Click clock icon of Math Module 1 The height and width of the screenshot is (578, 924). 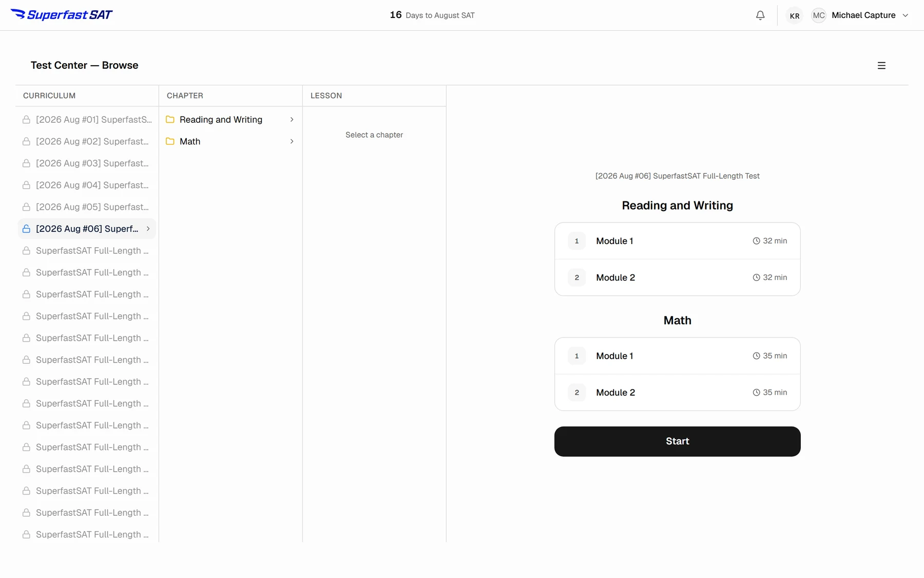756,356
